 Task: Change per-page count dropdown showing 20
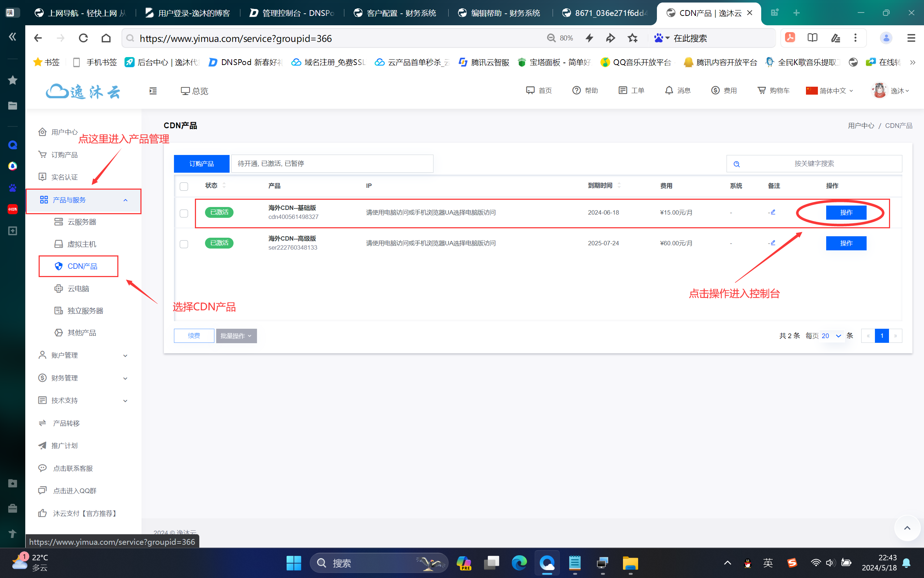(x=831, y=336)
